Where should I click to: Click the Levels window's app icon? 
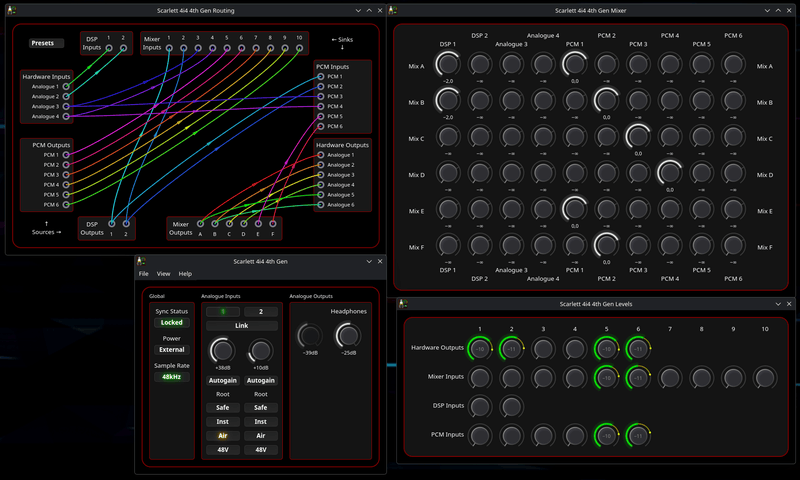403,304
